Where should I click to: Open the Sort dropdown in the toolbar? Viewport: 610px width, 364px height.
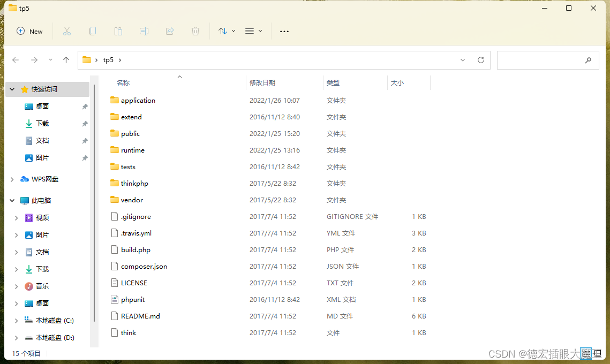[226, 31]
